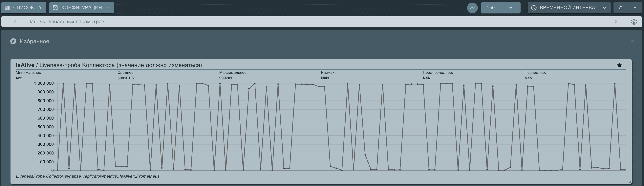Image resolution: width=644 pixels, height=186 pixels.
Task: Click the refresh icon button
Action: [620, 8]
